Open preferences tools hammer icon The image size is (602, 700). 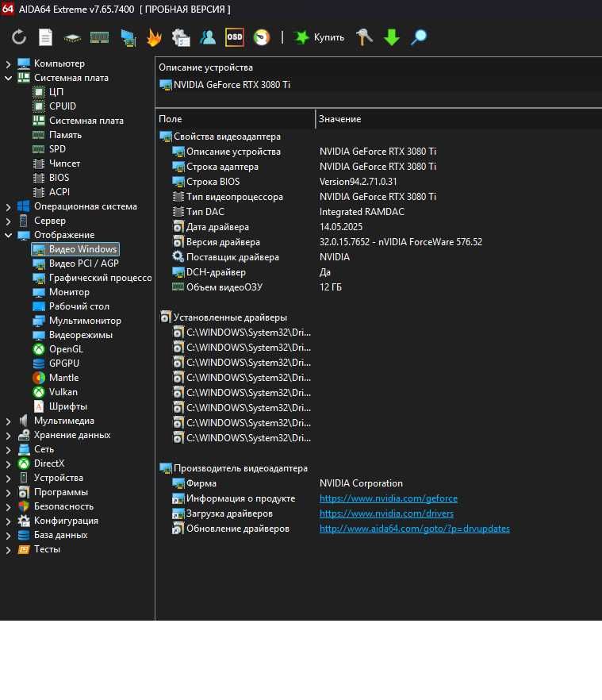click(x=364, y=37)
